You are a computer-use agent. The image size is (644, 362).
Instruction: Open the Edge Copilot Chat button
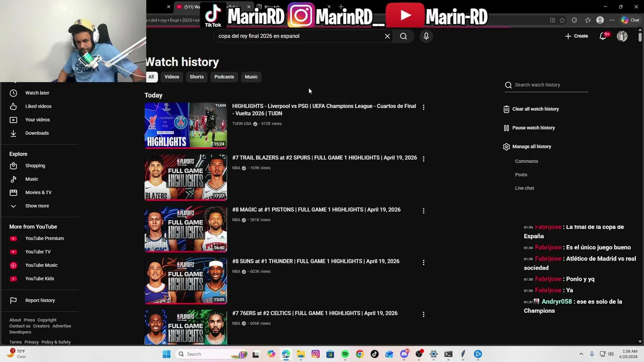(x=630, y=20)
